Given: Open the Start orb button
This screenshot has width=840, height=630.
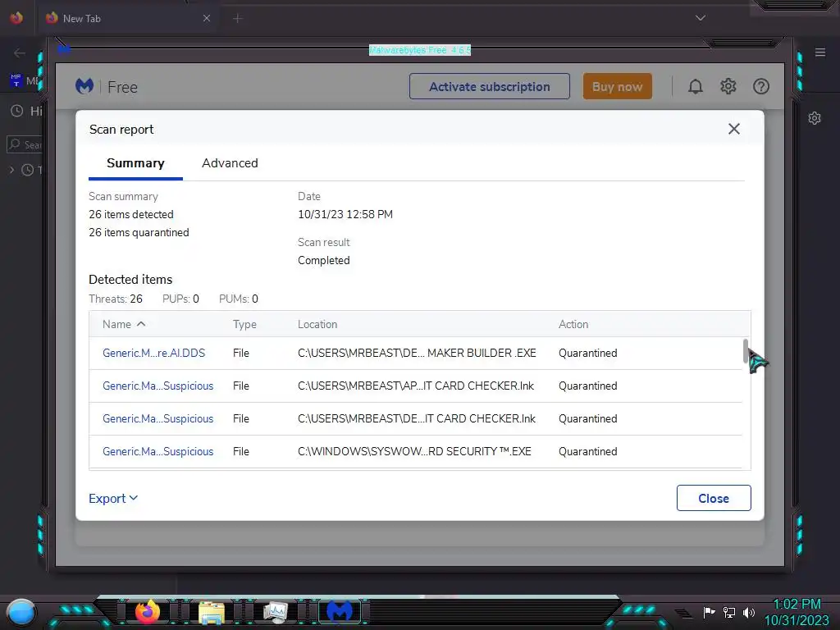Looking at the screenshot, I should tap(21, 613).
